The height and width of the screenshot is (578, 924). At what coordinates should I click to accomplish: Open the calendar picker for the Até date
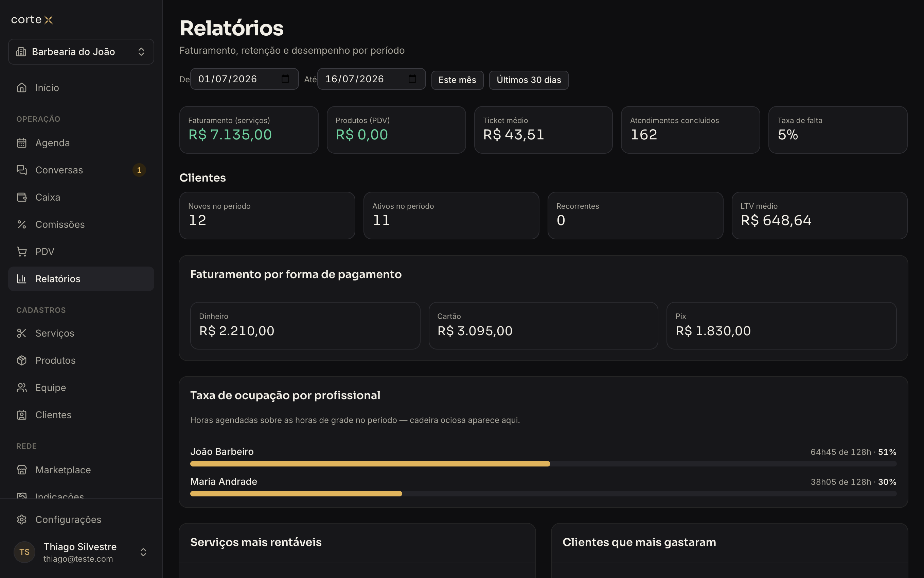[412, 79]
